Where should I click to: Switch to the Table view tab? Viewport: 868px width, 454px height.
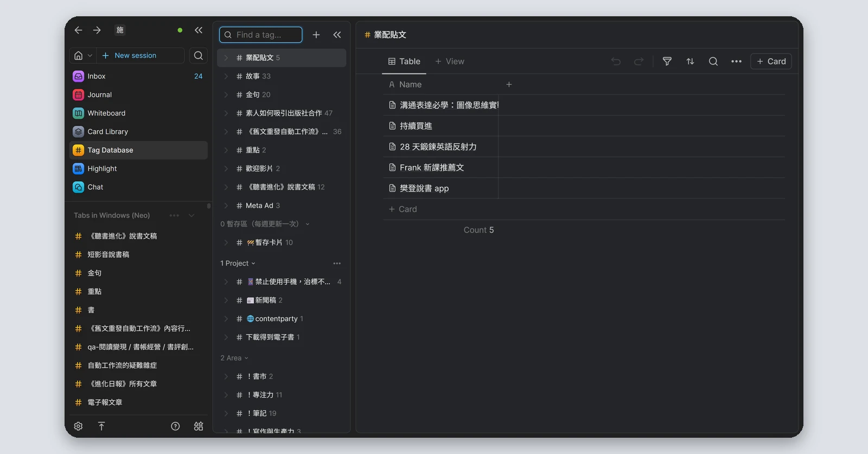(x=404, y=61)
